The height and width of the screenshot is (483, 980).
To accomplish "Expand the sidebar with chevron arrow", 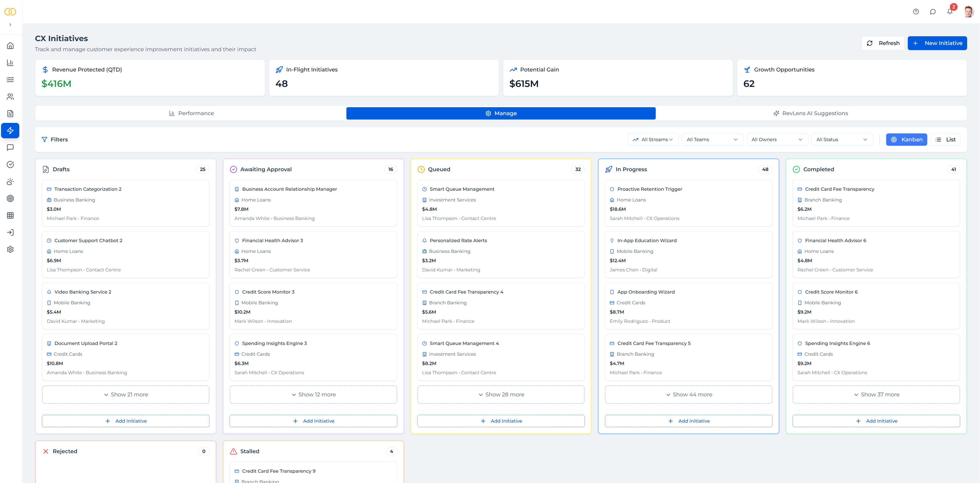I will click(10, 25).
